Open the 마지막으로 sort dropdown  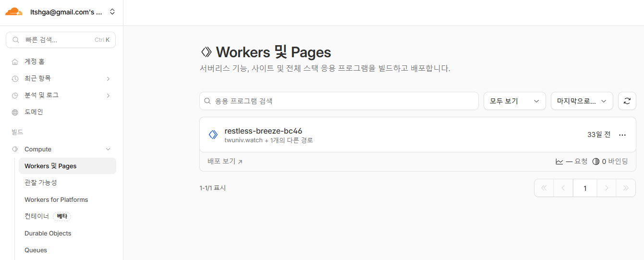click(x=582, y=101)
